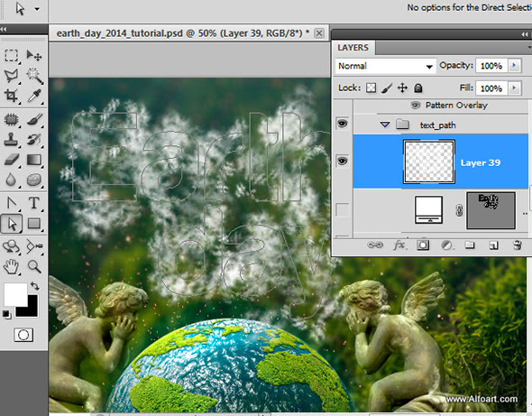532x416 pixels.
Task: Select the Gradient tool
Action: tap(34, 160)
